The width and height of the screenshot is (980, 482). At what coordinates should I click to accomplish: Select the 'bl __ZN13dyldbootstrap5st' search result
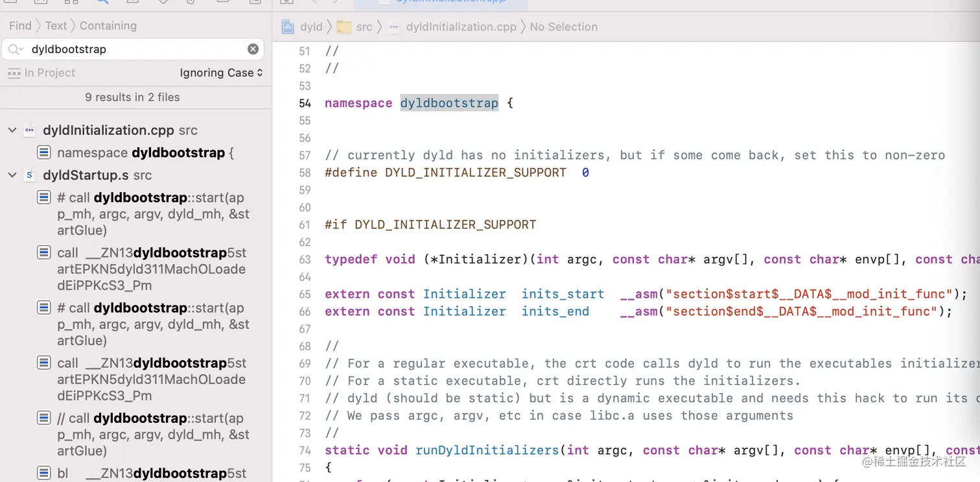click(x=152, y=474)
